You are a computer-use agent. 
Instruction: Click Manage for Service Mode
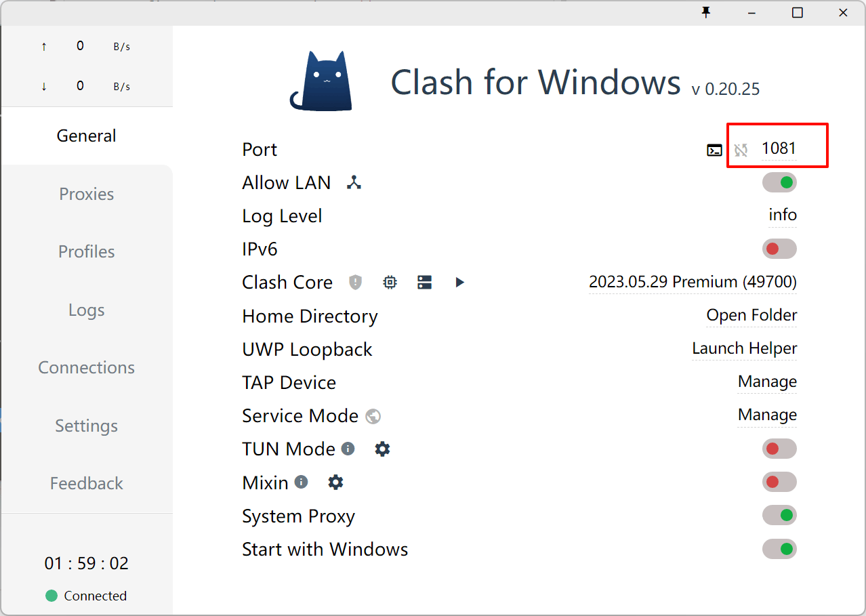[767, 415]
